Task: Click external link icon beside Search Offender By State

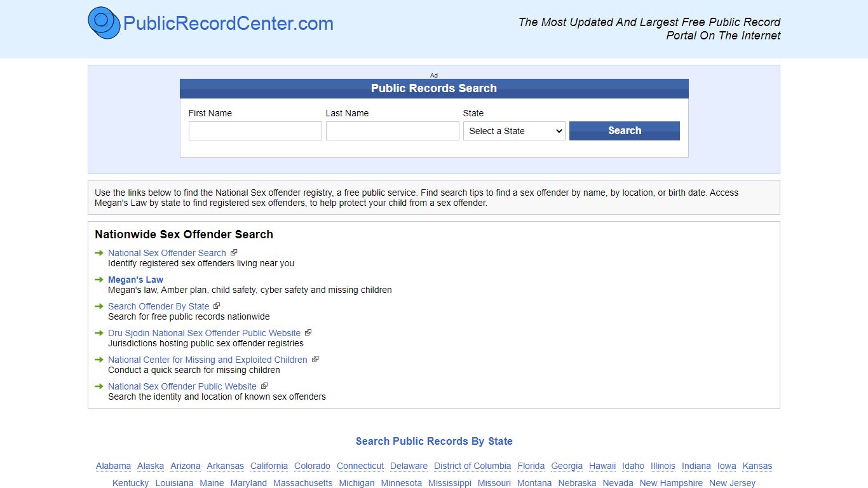Action: click(217, 306)
